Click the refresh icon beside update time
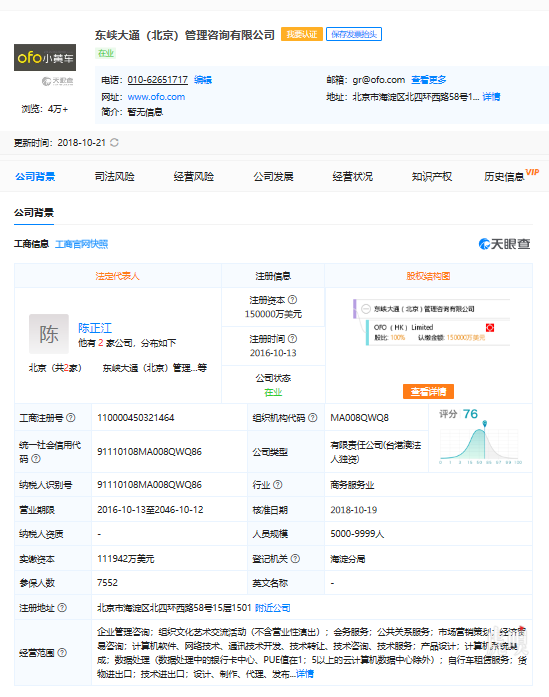 pos(114,143)
